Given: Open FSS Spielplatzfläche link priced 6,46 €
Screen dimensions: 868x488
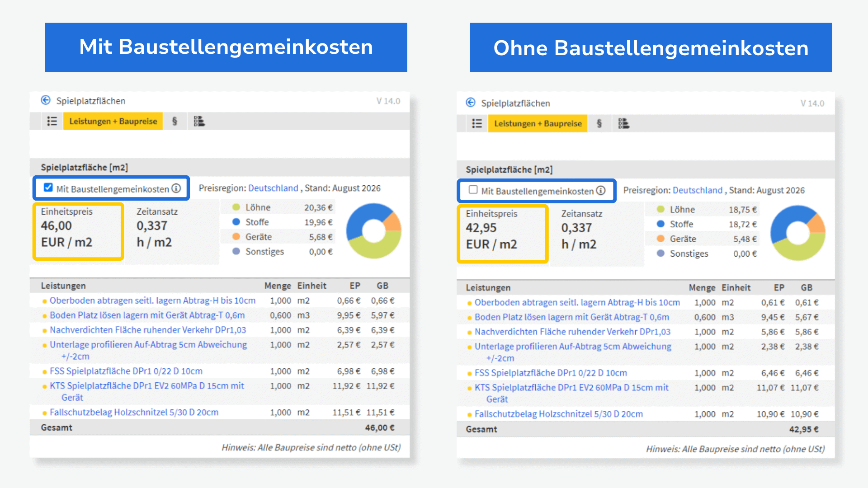Looking at the screenshot, I should 551,373.
